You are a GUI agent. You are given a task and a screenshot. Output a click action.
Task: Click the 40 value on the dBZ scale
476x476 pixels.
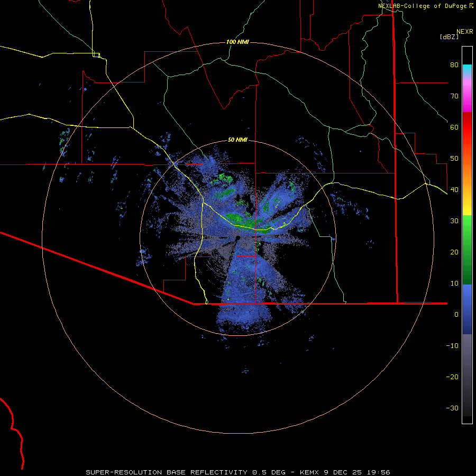point(454,190)
